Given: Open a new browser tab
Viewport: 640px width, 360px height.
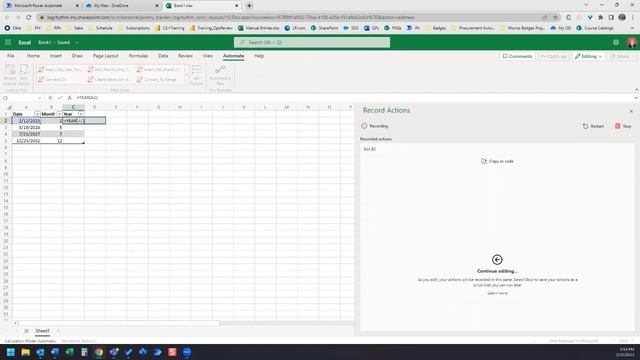Looking at the screenshot, I should (249, 6).
